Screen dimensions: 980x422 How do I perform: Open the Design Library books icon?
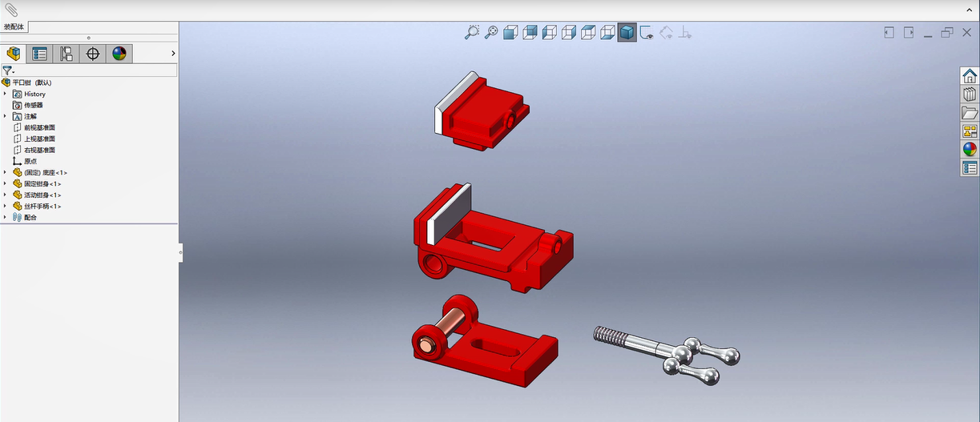[x=970, y=94]
